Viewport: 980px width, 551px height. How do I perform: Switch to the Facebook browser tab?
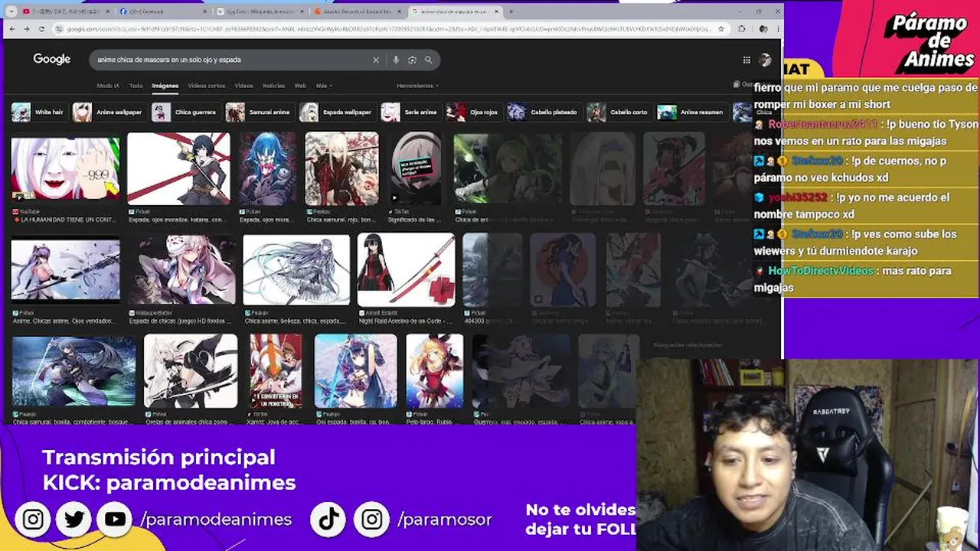pos(163,11)
